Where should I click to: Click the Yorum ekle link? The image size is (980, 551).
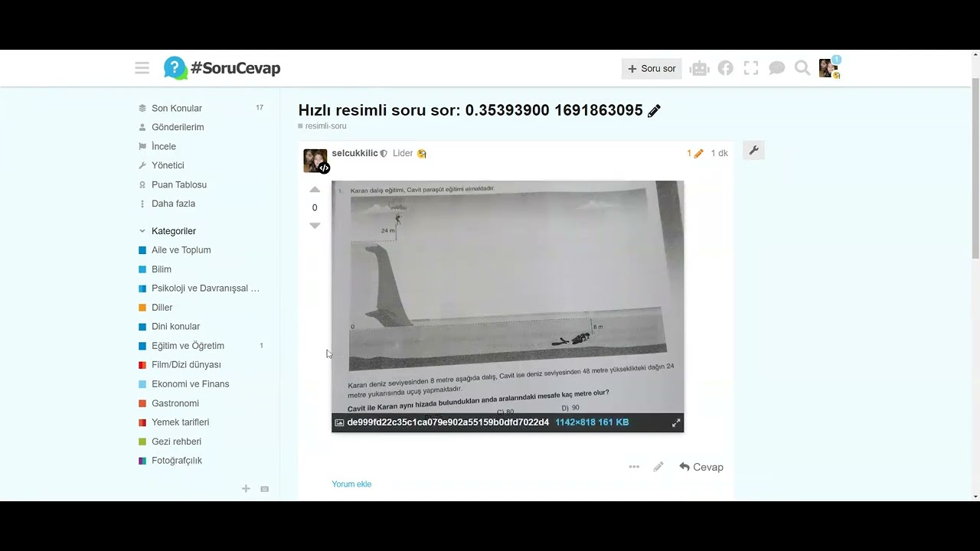351,484
